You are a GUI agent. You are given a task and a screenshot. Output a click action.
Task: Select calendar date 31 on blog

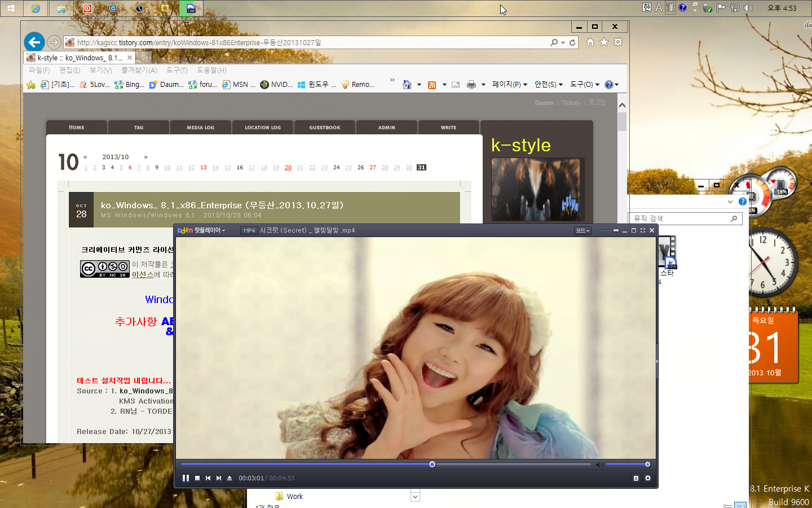421,167
